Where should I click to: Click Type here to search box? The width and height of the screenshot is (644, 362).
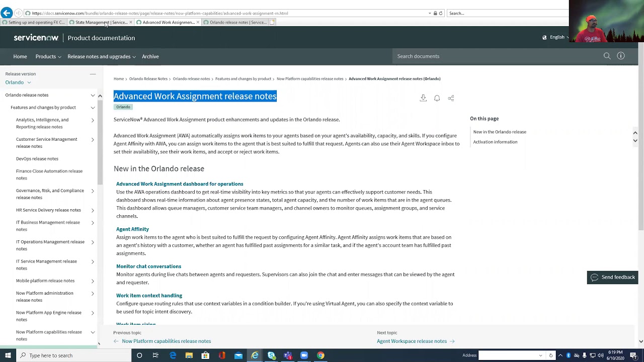[73, 355]
